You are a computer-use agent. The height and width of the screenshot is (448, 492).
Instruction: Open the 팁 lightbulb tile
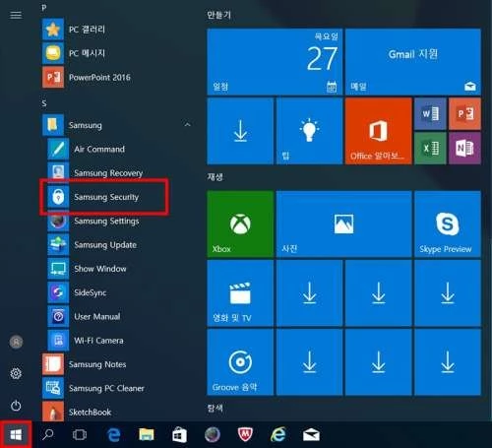click(309, 131)
